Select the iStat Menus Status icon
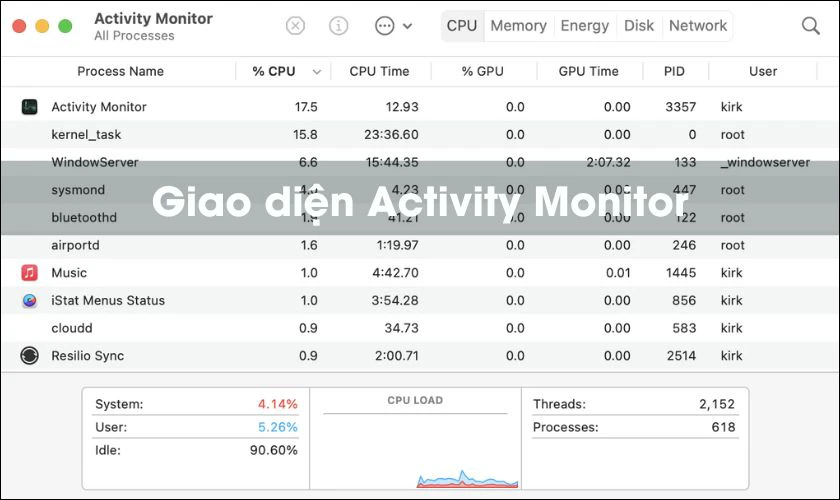This screenshot has width=840, height=500. pyautogui.click(x=29, y=301)
